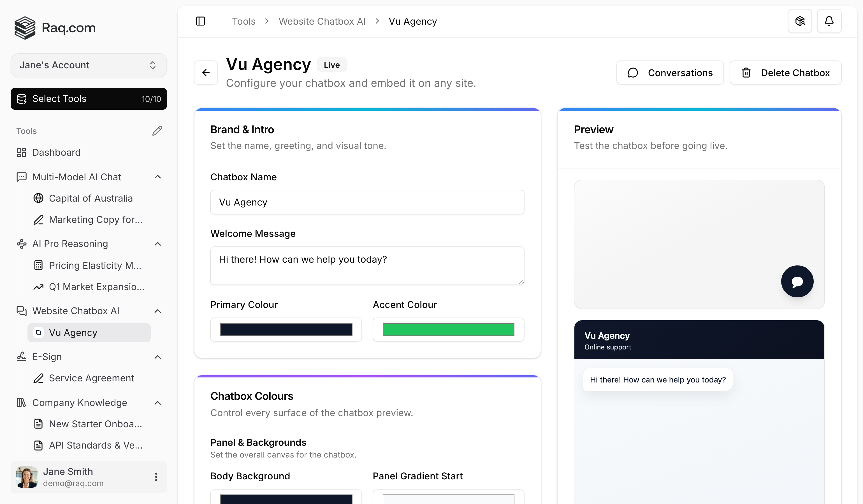Open the Dashboard from the sidebar
Screen dimensions: 863x504
(x=56, y=152)
